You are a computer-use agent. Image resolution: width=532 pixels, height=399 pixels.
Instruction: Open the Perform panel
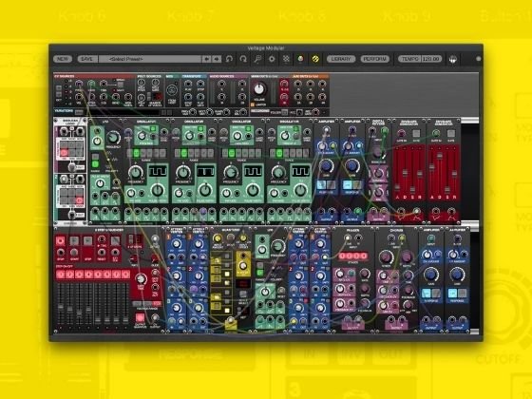click(x=375, y=59)
